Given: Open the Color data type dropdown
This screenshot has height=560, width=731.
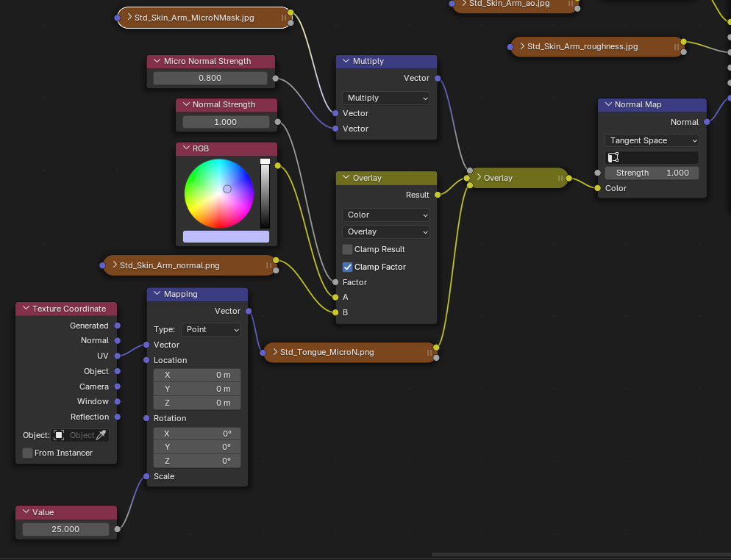Looking at the screenshot, I should [385, 215].
